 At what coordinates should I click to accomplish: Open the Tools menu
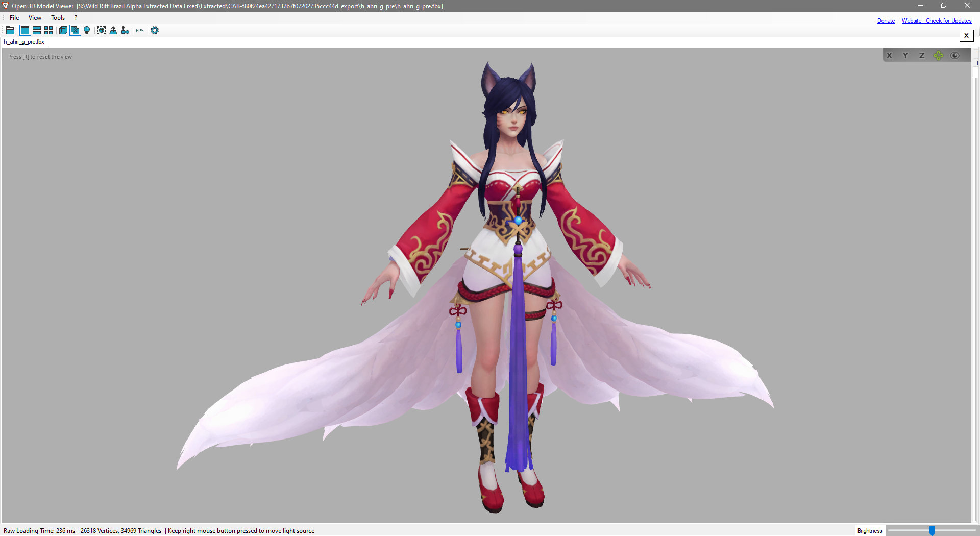(x=58, y=18)
